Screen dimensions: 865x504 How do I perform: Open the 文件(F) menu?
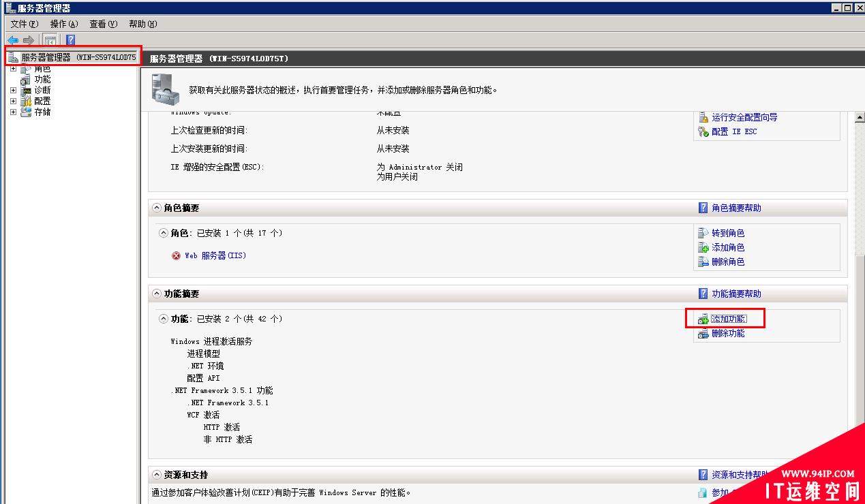click(x=25, y=24)
